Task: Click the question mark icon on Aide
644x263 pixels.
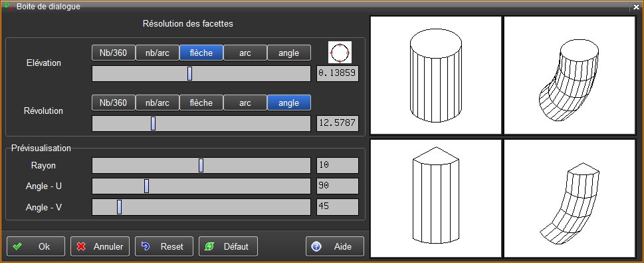Action: click(x=316, y=246)
